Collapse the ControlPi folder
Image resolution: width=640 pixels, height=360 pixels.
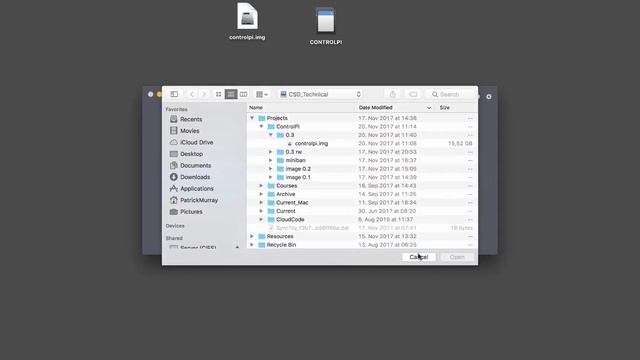click(x=262, y=127)
